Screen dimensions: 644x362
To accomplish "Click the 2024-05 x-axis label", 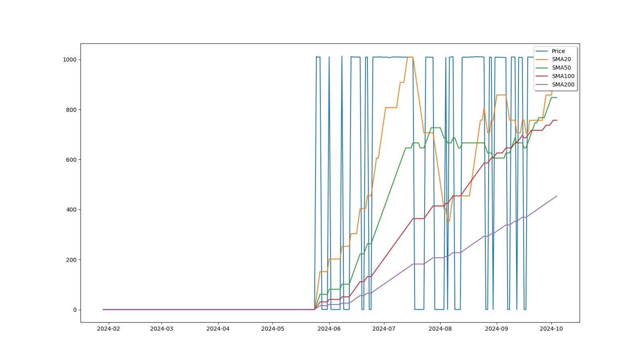I will tap(272, 329).
